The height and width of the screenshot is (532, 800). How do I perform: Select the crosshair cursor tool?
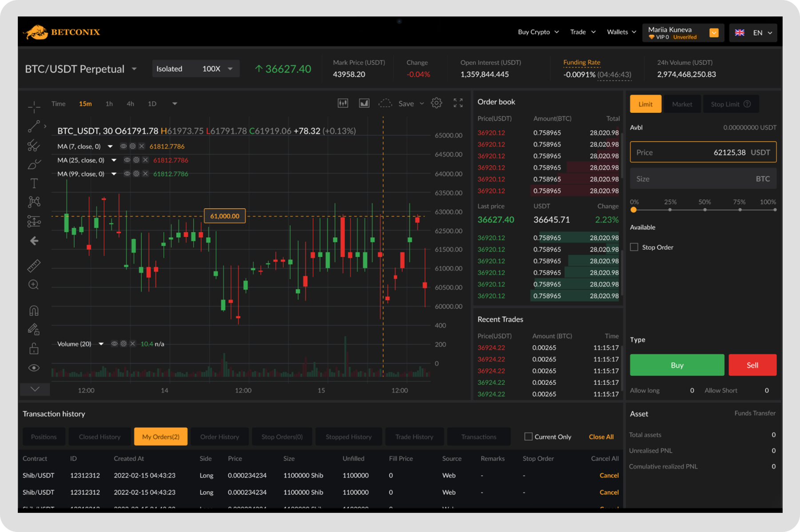coord(34,107)
